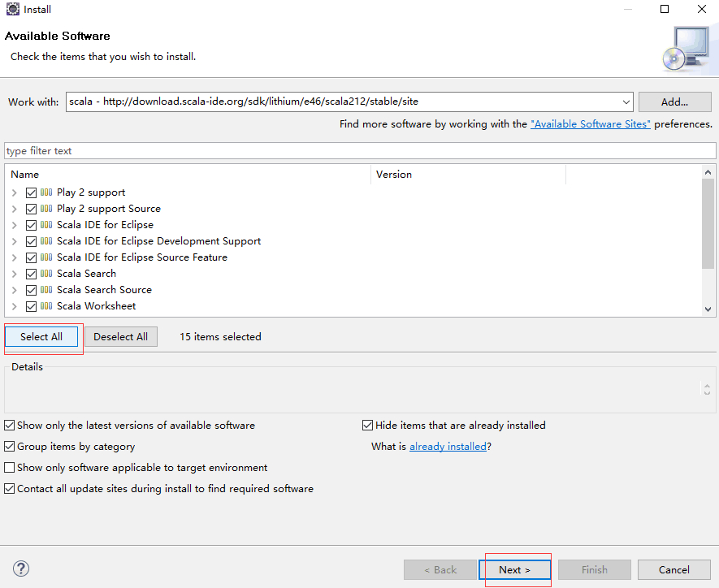Uncheck the Play 2 support Source checkbox
719x588 pixels.
click(x=31, y=209)
